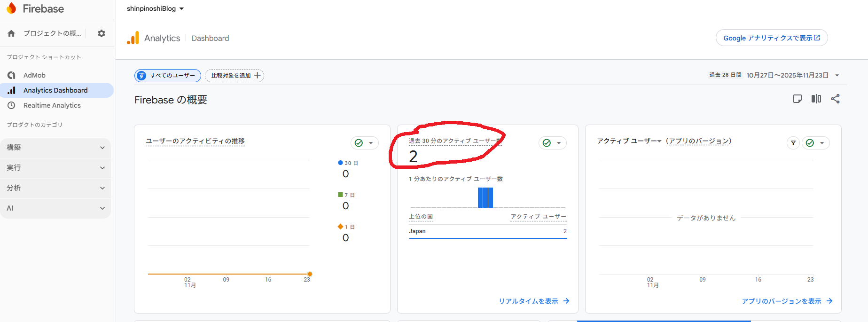
Task: Open project overview home icon
Action: click(x=11, y=33)
